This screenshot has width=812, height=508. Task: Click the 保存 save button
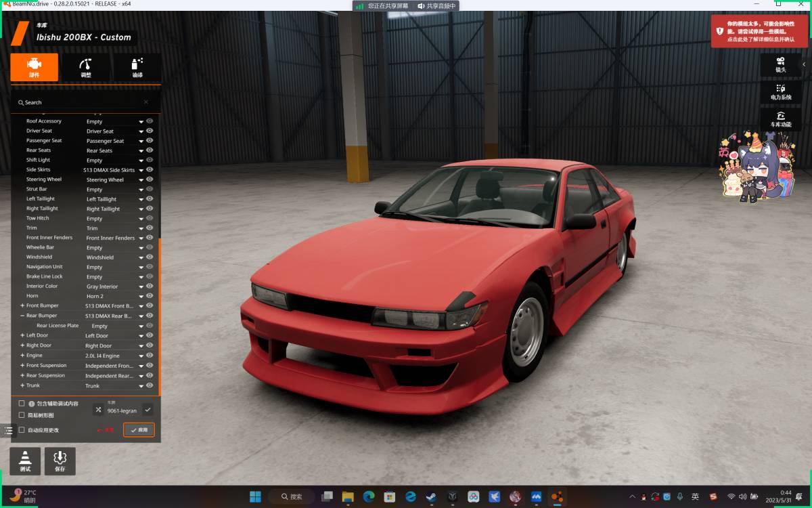point(60,461)
